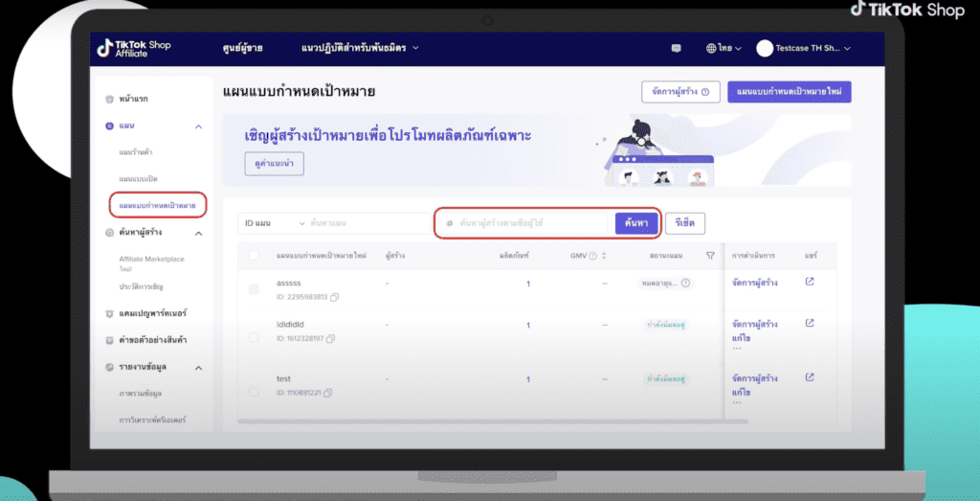This screenshot has width=980, height=501.
Task: Click จัดการผู้สร้าง link in ldldldld row
Action: (754, 325)
